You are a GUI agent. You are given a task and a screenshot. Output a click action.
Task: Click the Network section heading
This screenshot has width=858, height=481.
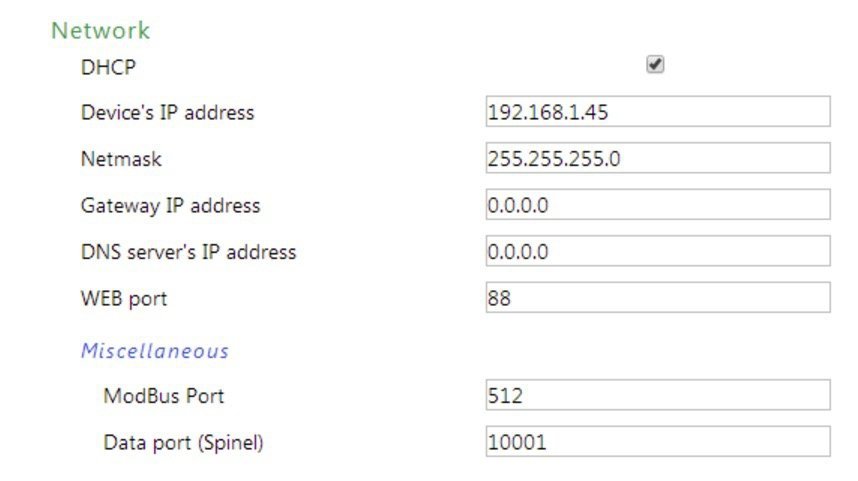[100, 30]
